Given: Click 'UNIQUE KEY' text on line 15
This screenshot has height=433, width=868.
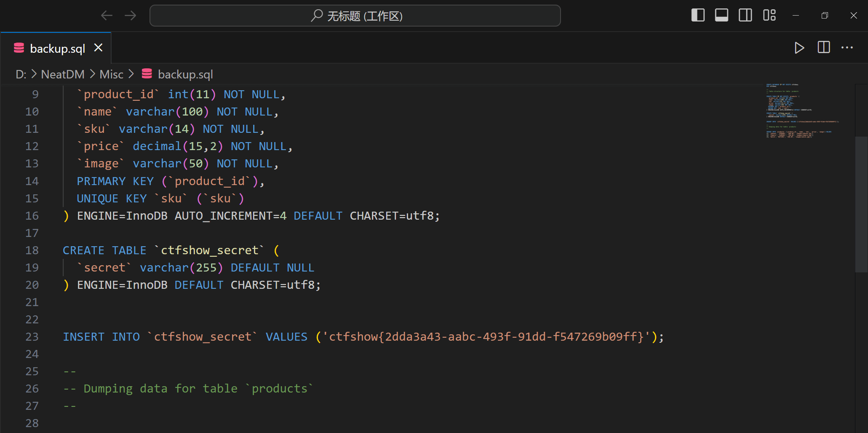Looking at the screenshot, I should pos(112,199).
